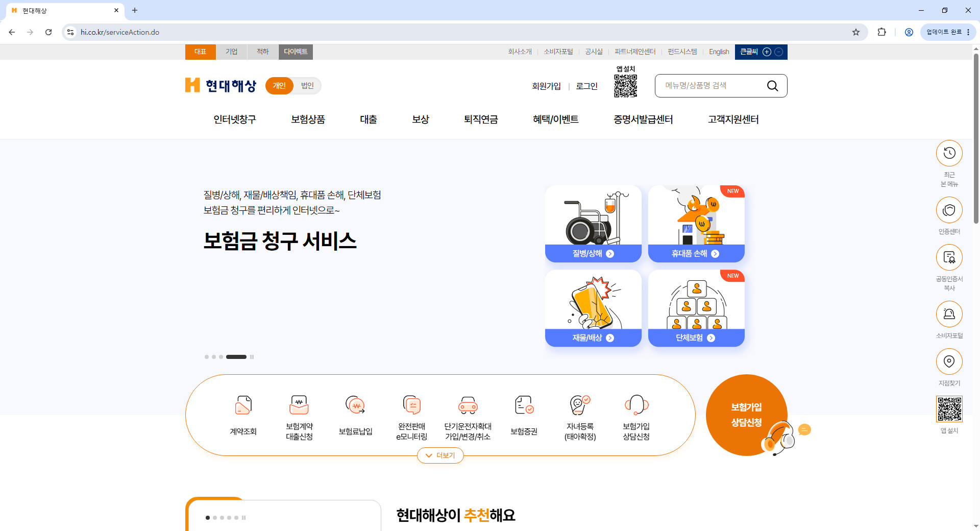Select 개인 customer type toggle
Viewport: 980px width, 531px height.
[x=279, y=86]
